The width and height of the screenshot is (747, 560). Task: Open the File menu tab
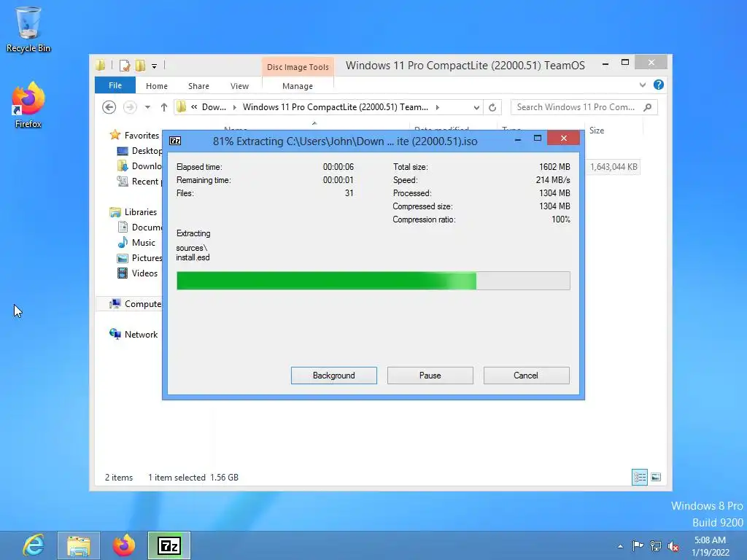click(115, 85)
